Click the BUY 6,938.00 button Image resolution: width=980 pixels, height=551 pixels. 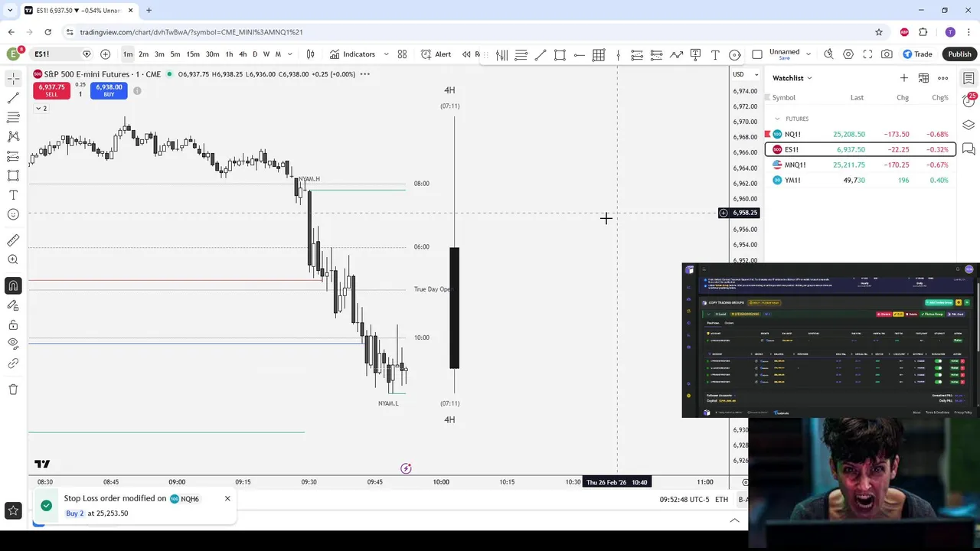click(x=109, y=90)
